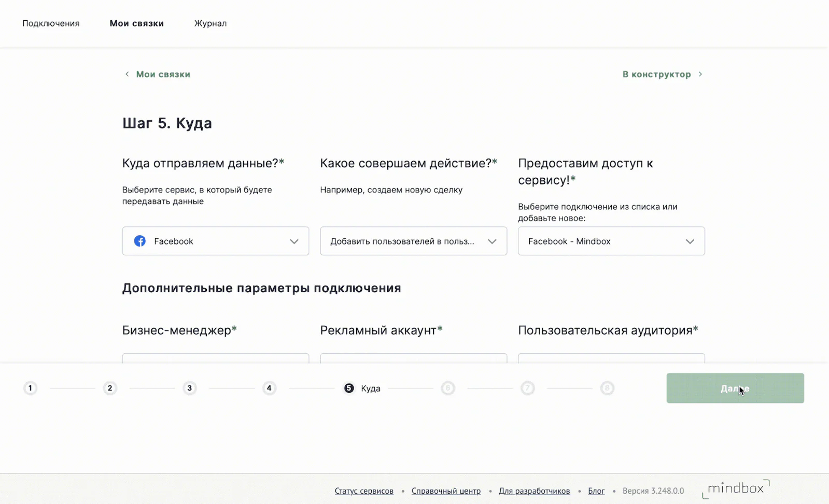Go to step 1 in the stepper

pos(31,388)
